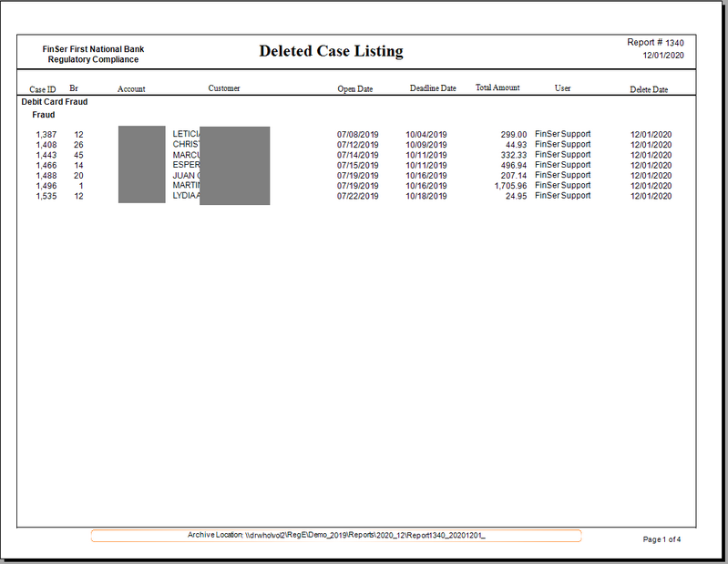Select FinSer First National Bank header text

pos(93,48)
